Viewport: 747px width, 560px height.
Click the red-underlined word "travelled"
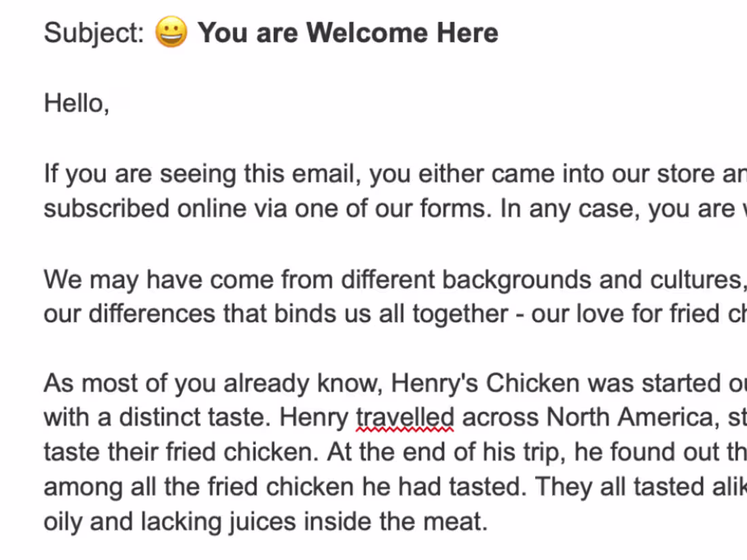[x=405, y=417]
